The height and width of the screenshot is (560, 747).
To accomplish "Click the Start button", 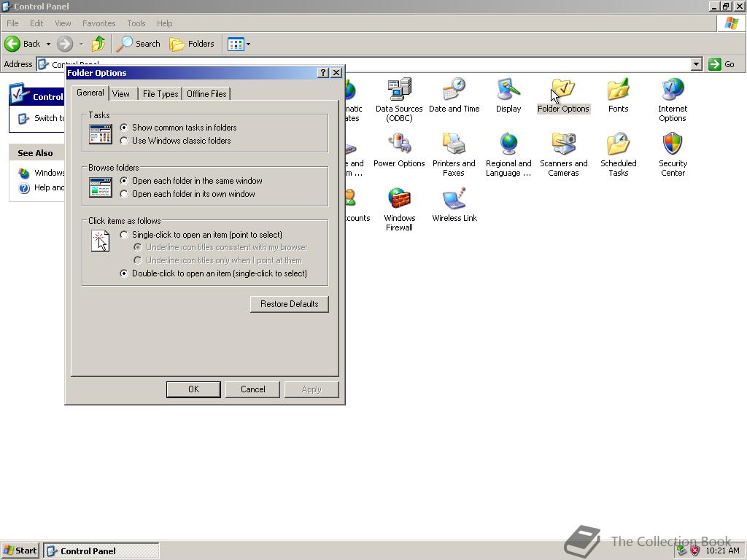I will pos(20,551).
